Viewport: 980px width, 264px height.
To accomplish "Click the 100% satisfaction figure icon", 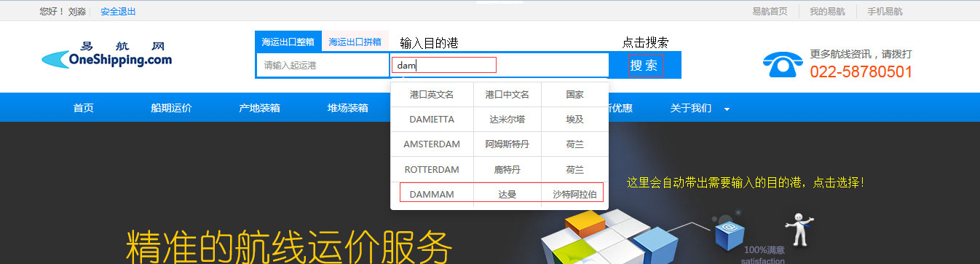I will [x=802, y=228].
